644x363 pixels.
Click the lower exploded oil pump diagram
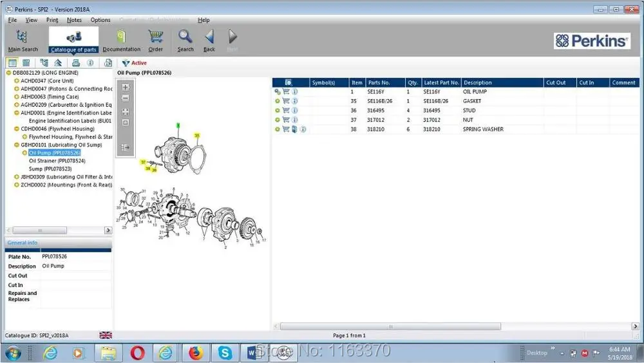pyautogui.click(x=192, y=217)
